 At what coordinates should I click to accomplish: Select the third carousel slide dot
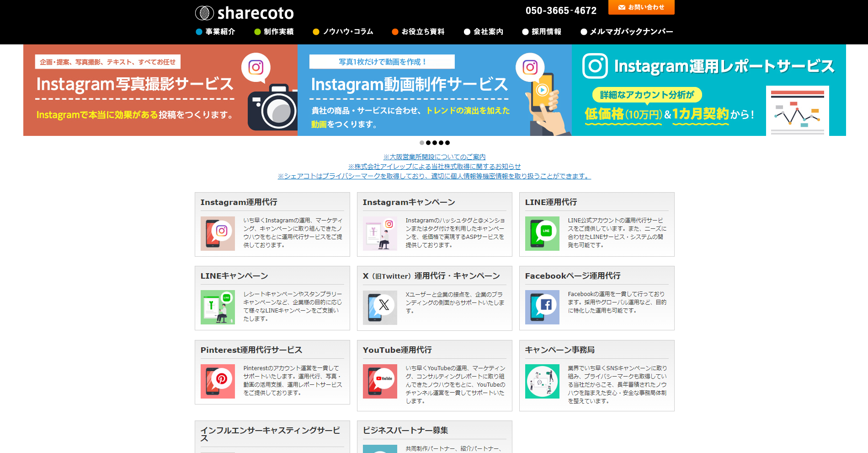[x=435, y=143]
